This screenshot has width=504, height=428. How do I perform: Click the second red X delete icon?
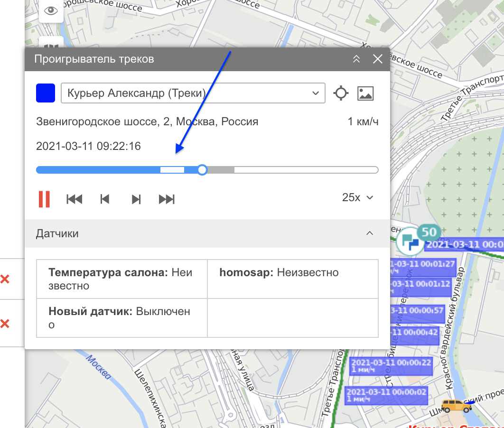click(5, 324)
